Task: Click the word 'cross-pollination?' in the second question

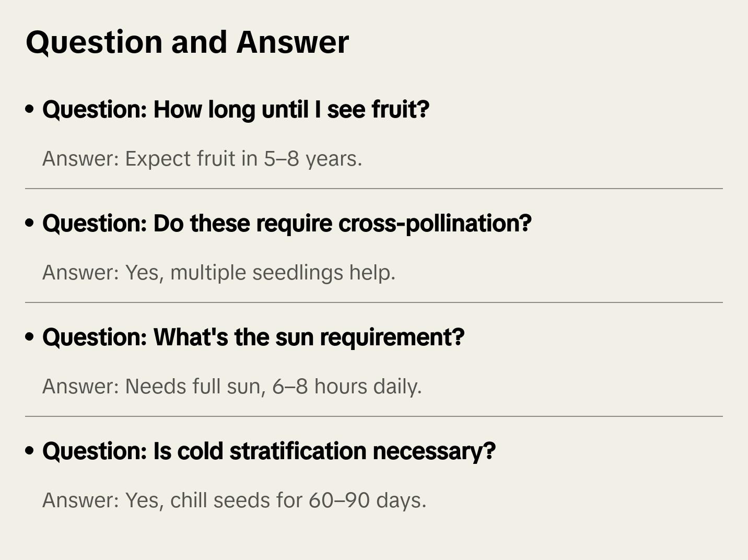Action: 435,224
